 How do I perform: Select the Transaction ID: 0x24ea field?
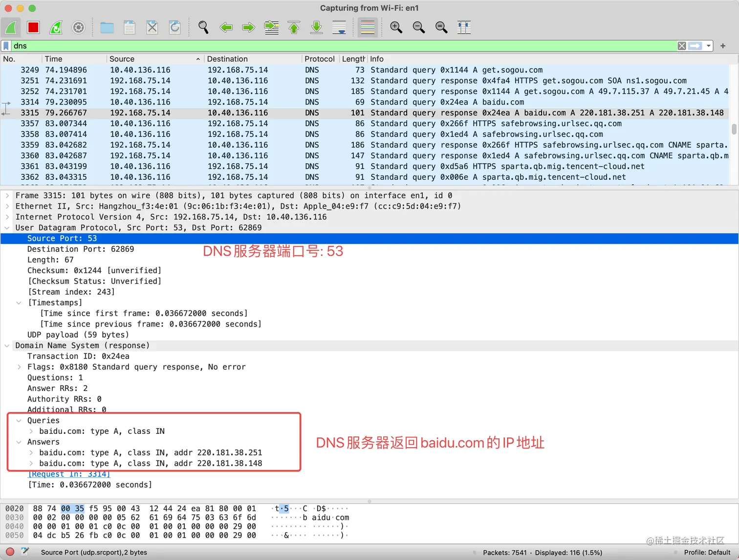click(78, 356)
